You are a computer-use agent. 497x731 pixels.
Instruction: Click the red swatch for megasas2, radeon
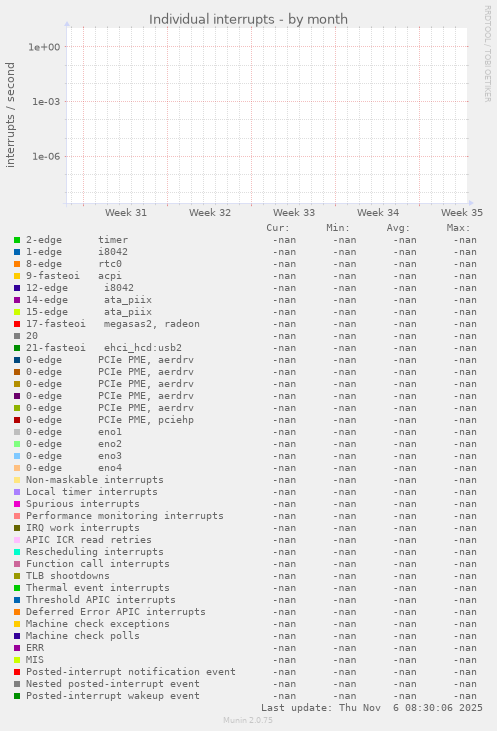(x=17, y=324)
